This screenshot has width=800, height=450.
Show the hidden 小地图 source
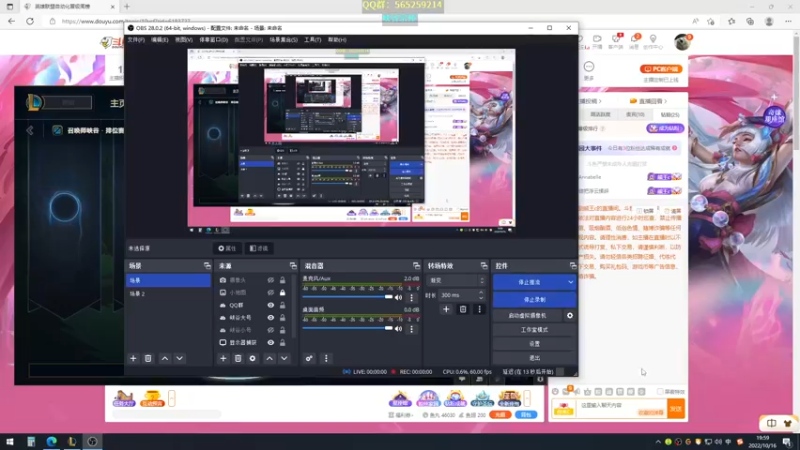coord(270,293)
